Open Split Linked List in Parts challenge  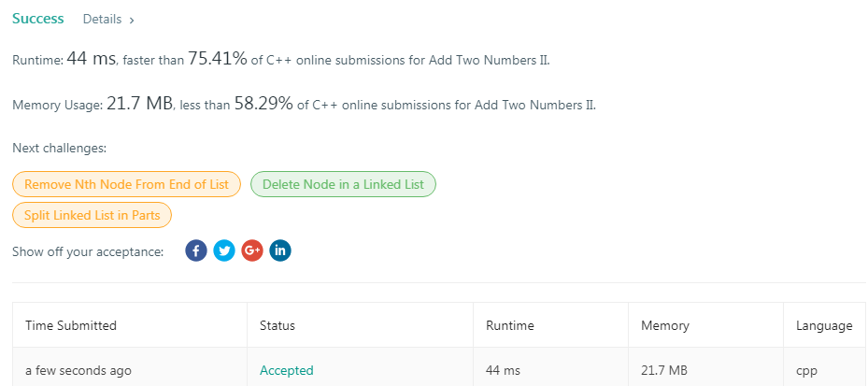92,215
